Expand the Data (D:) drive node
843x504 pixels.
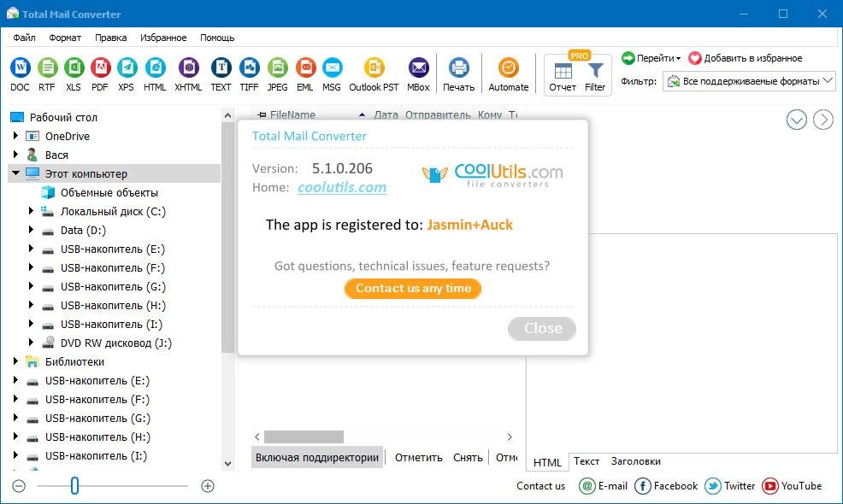click(x=31, y=230)
